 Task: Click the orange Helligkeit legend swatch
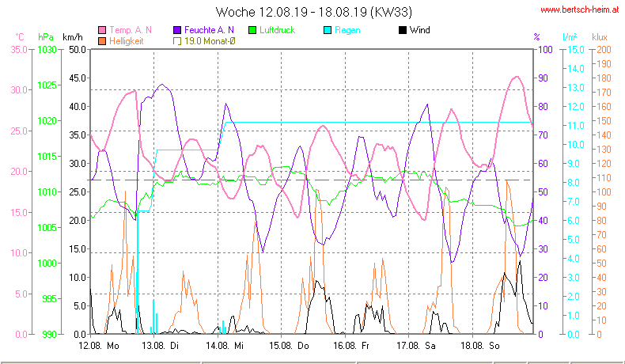click(x=102, y=41)
